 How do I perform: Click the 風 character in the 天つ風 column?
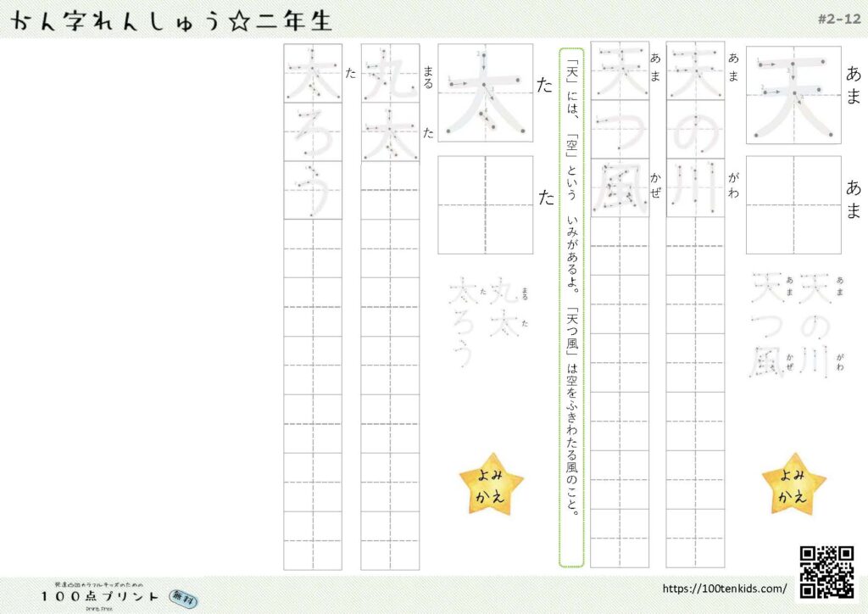(x=619, y=187)
